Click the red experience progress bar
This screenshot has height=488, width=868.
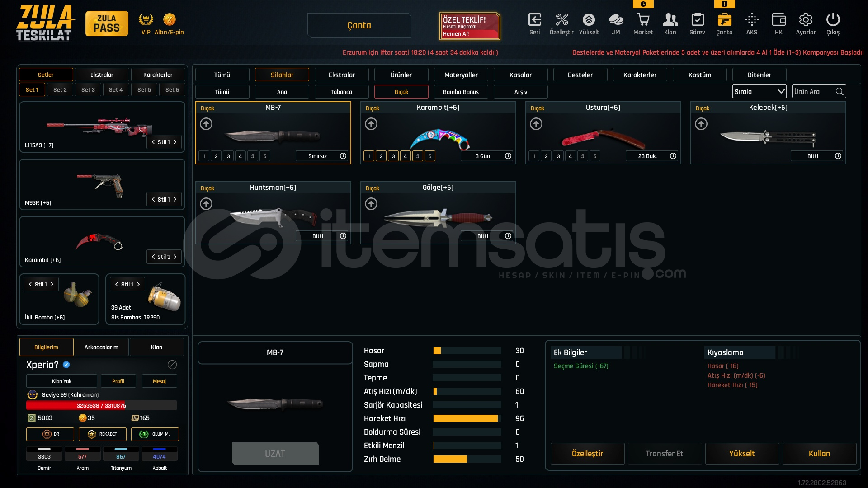pyautogui.click(x=101, y=405)
